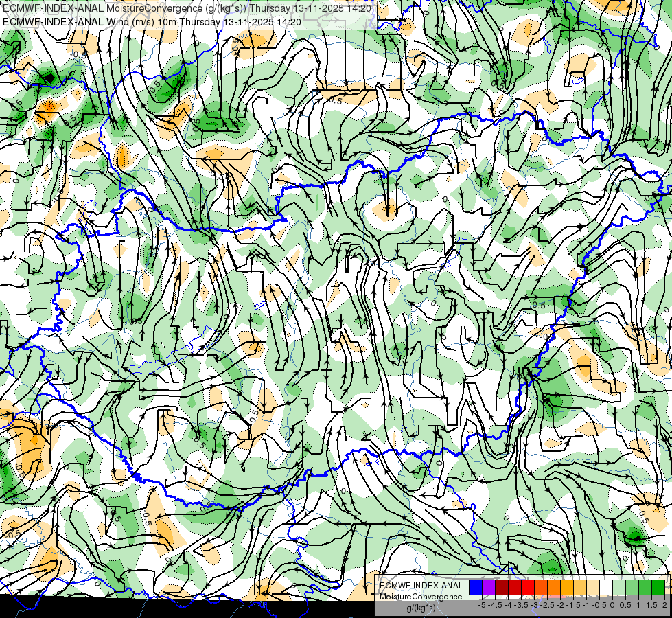Select the swatch between -4.5 and -4

pos(502,587)
